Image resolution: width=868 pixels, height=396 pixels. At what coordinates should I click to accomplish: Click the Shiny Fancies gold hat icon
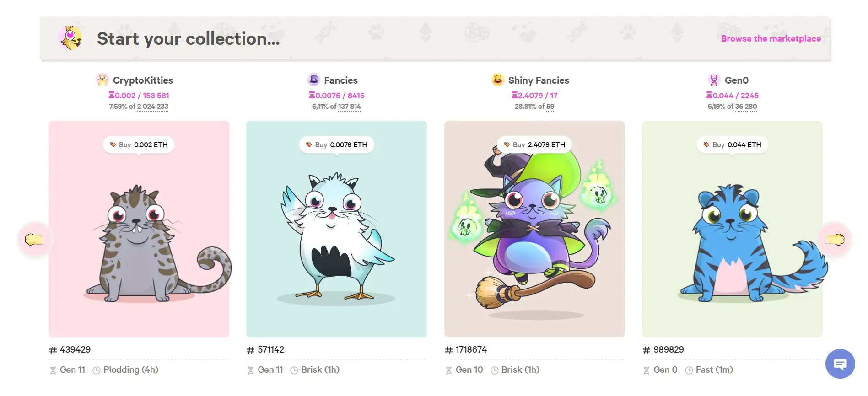tap(497, 80)
